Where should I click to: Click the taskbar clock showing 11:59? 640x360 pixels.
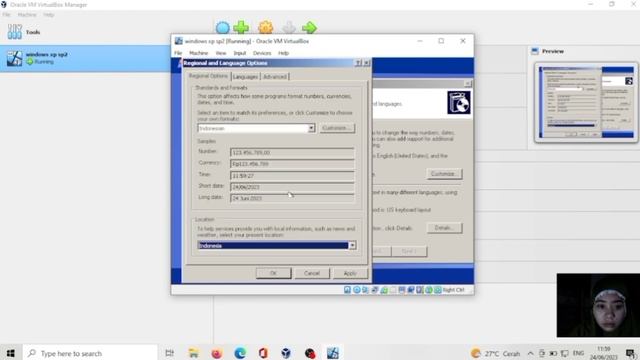tap(604, 353)
